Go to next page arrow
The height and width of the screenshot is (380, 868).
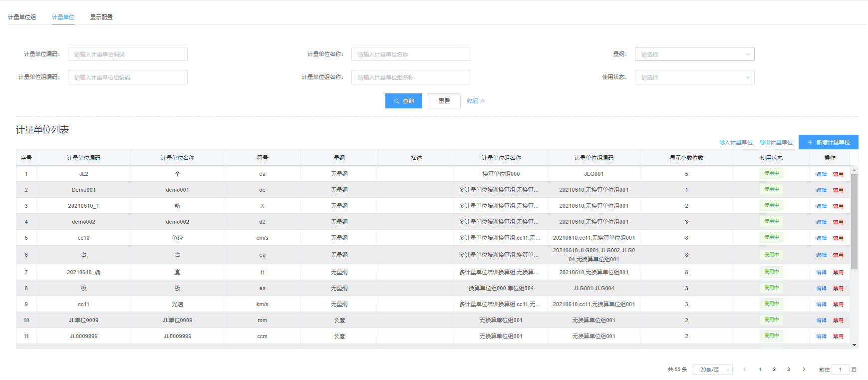(804, 370)
